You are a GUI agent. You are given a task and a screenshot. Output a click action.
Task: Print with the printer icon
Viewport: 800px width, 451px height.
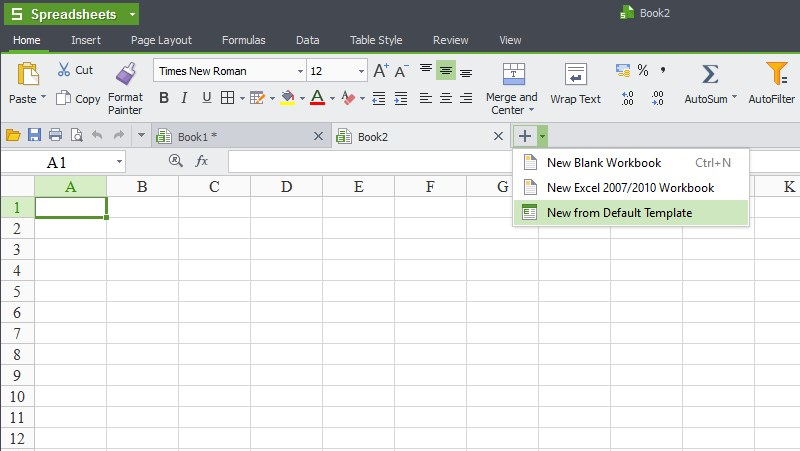[55, 135]
